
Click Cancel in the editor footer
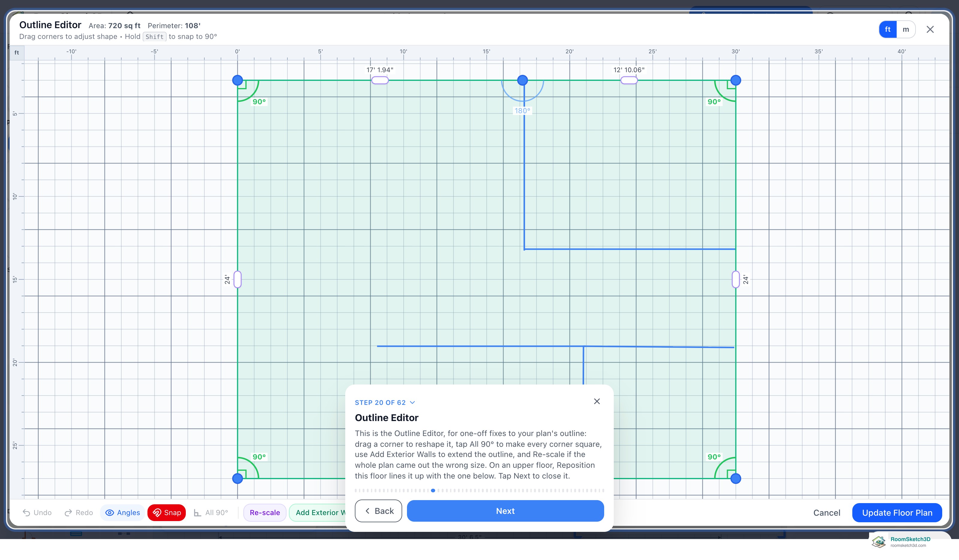827,512
